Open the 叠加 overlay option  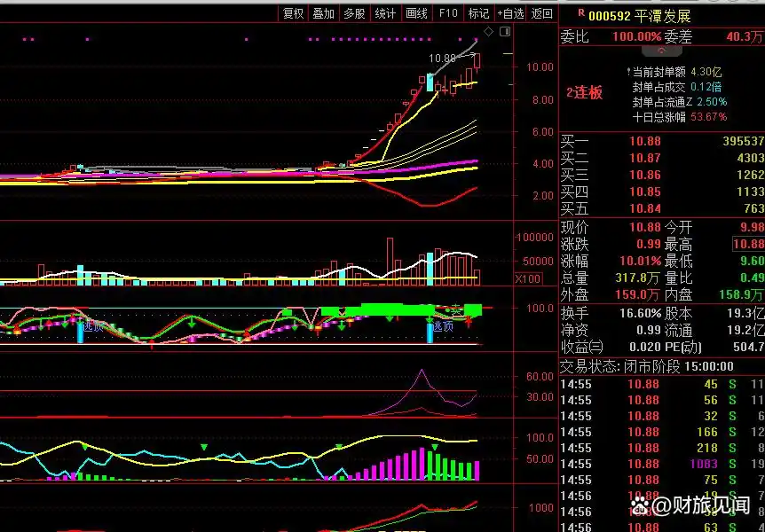pos(323,13)
